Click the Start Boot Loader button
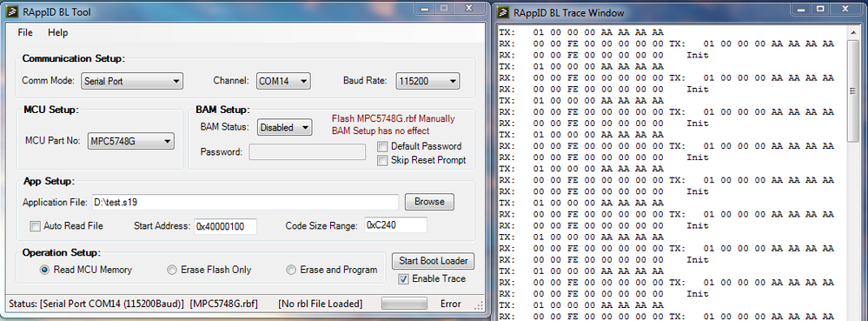Viewport: 868px width, 321px height. click(433, 261)
